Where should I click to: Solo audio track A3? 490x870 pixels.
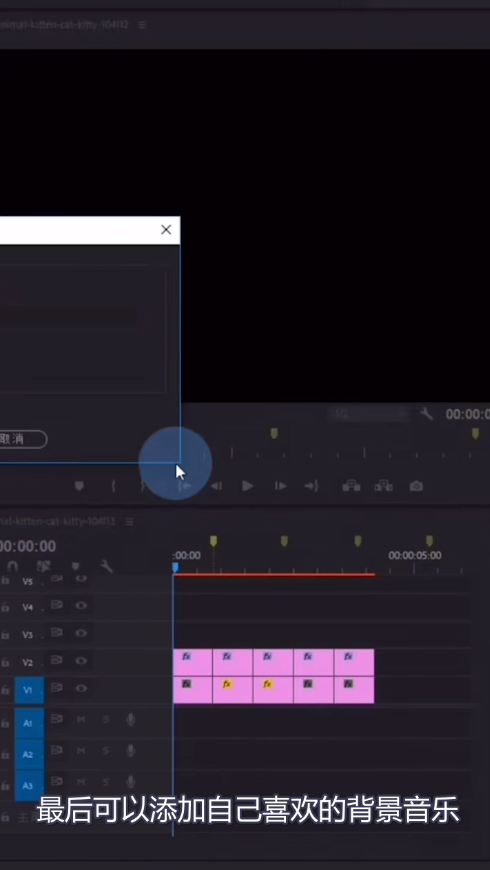[x=106, y=782]
